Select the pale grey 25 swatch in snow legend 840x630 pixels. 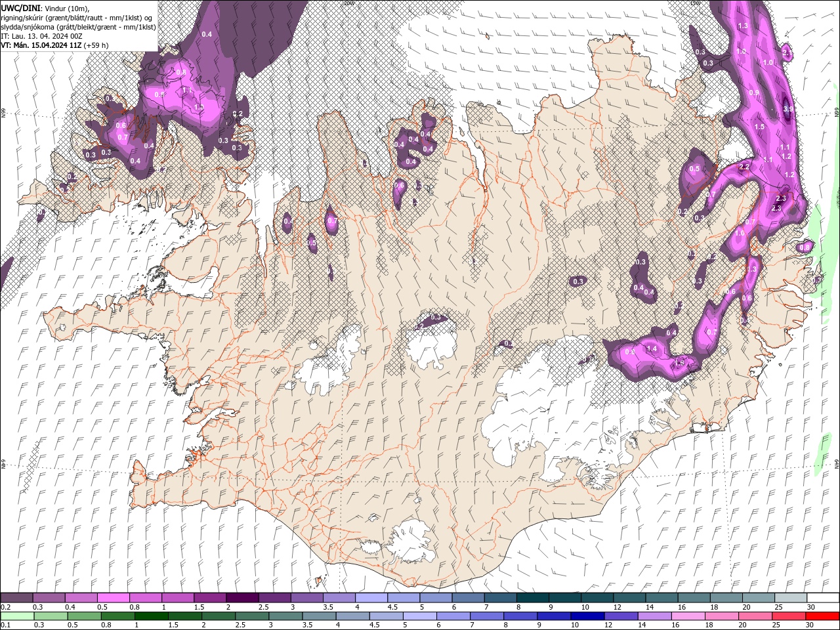tap(791, 598)
